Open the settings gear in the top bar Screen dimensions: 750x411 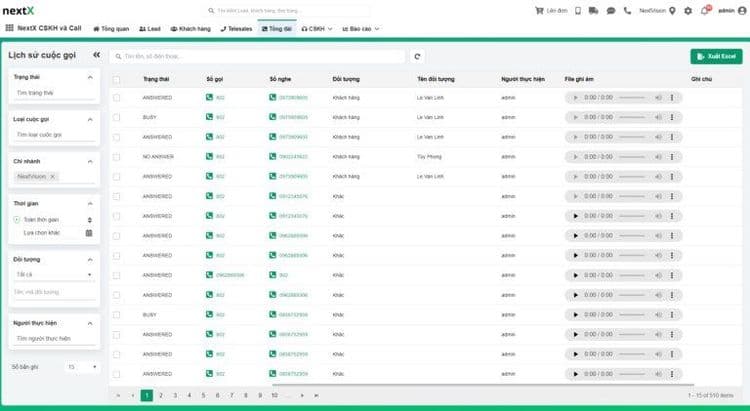[x=687, y=11]
